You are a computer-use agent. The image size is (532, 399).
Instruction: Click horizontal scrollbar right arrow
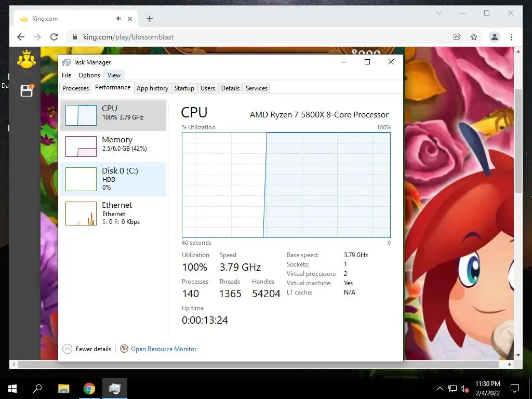(x=509, y=364)
